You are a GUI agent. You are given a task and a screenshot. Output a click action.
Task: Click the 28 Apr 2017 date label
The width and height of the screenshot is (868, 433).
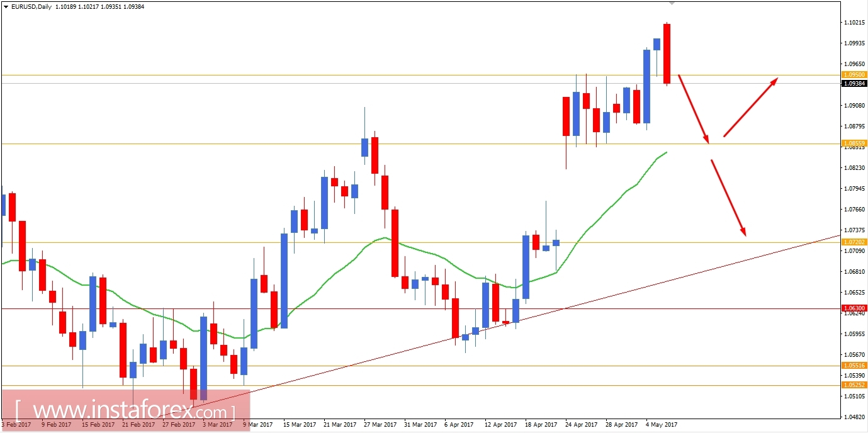623,425
